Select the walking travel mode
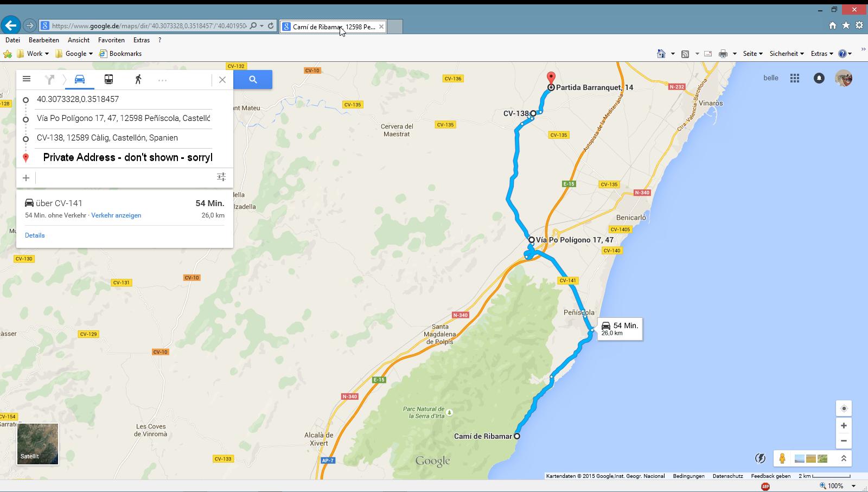Viewport: 868px width, 492px height. pyautogui.click(x=138, y=80)
